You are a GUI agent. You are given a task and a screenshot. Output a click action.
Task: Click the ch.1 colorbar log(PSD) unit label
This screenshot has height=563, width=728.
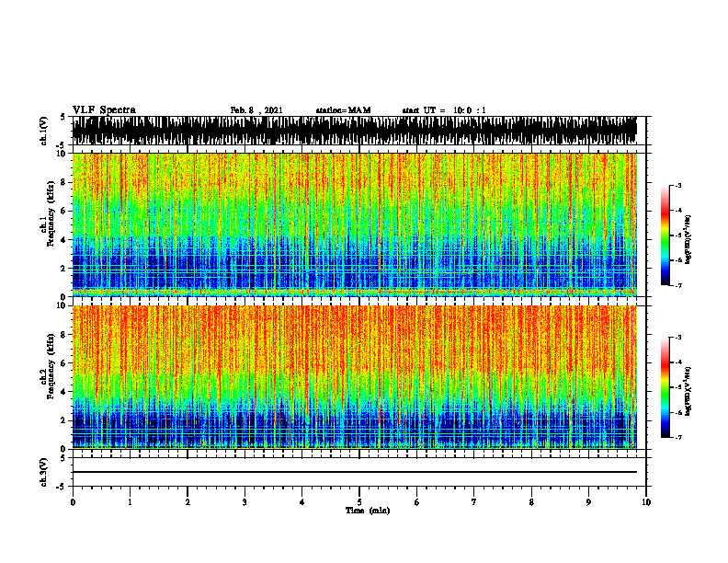[x=688, y=240]
